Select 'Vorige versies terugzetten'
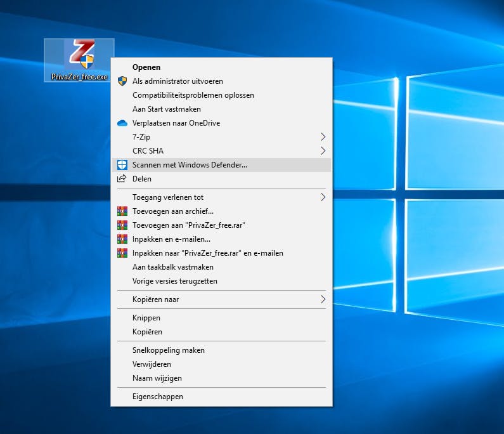This screenshot has width=504, height=434. pos(174,281)
